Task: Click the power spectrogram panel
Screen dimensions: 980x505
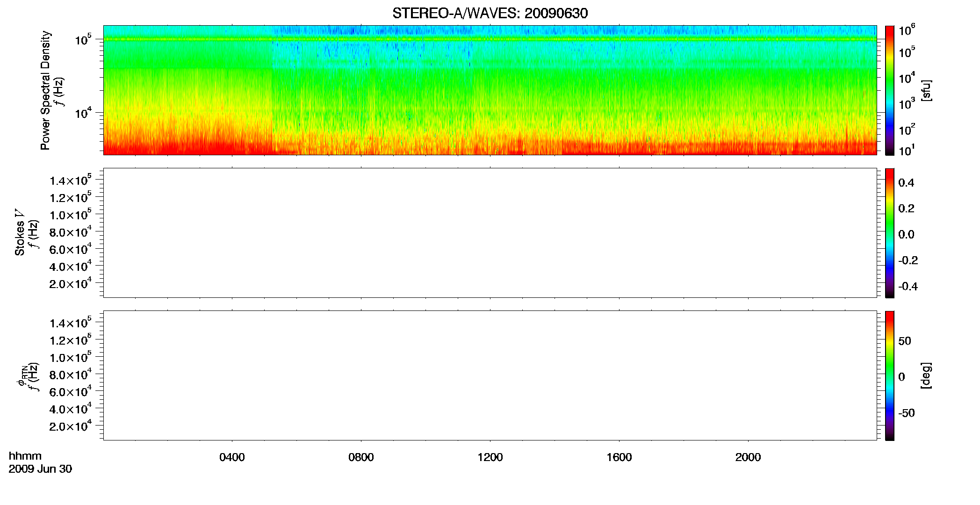Action: click(490, 90)
